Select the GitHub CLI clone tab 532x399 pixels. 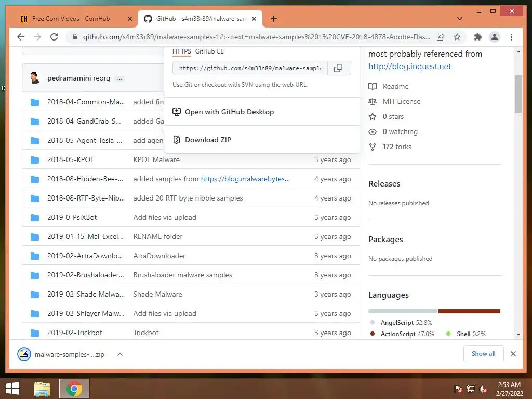(x=210, y=51)
